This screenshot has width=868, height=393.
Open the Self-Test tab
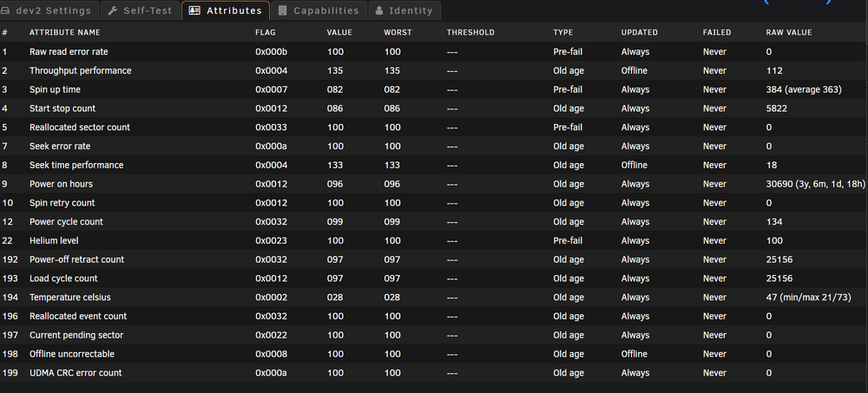pyautogui.click(x=140, y=10)
